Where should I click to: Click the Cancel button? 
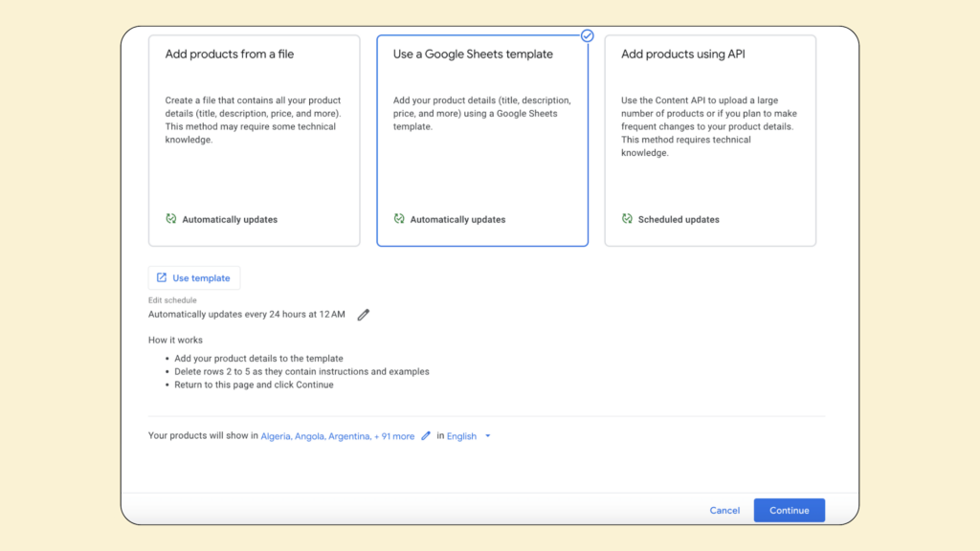[x=724, y=511]
